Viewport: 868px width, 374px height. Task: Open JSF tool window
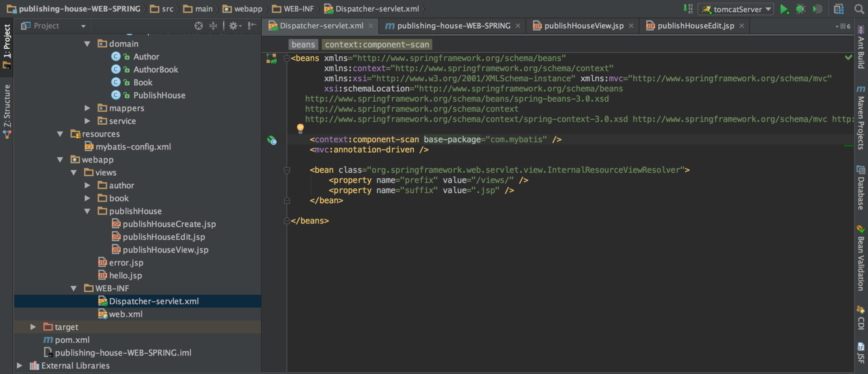point(861,353)
